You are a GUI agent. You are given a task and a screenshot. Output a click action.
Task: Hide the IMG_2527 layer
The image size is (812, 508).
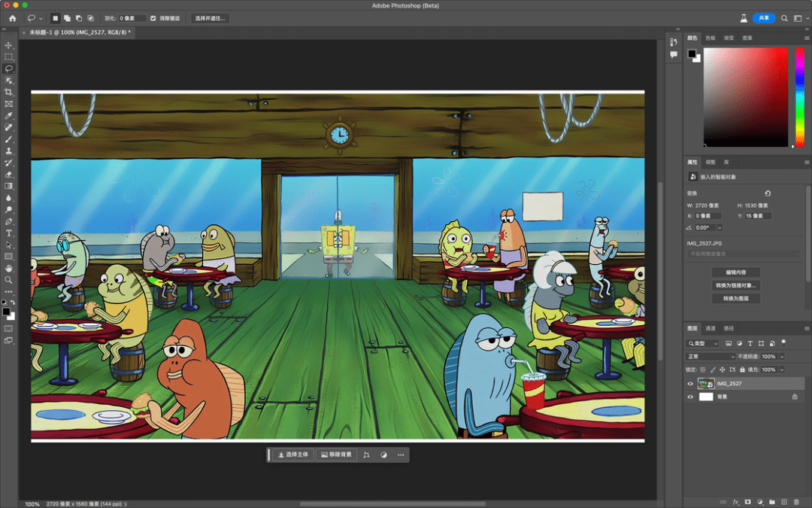(689, 384)
